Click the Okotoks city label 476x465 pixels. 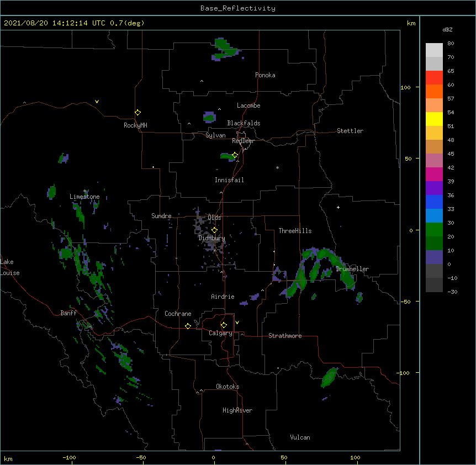coord(228,387)
